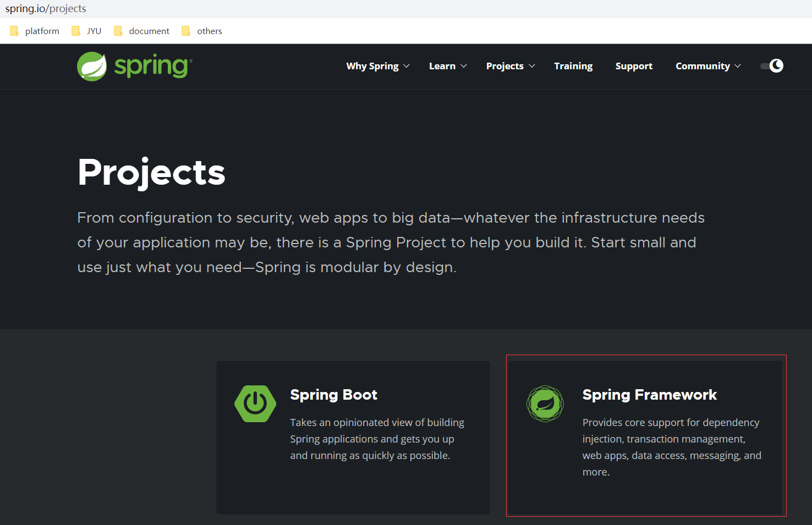Screen dimensions: 812x525
Task: Click the Projects page heading
Action: pos(151,173)
